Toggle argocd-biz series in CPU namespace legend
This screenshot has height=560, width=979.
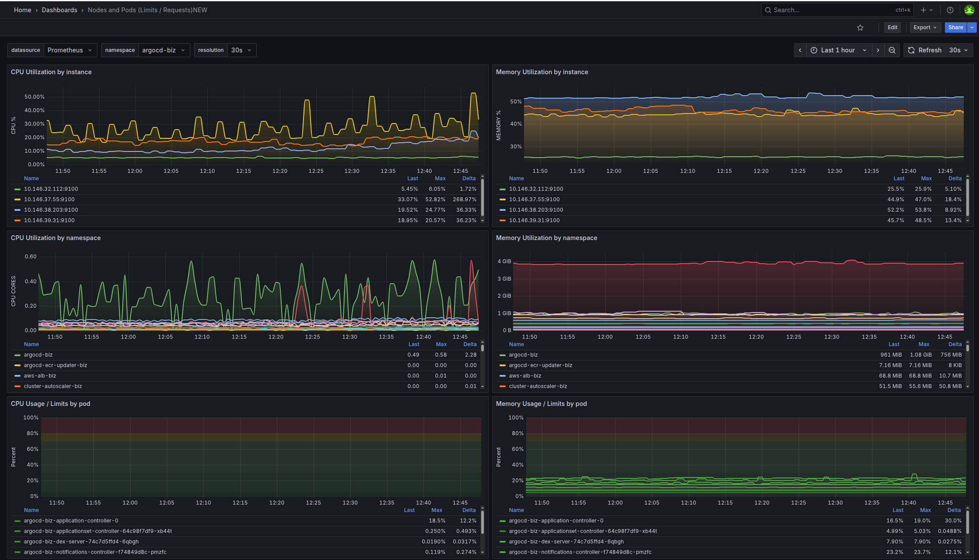(38, 355)
